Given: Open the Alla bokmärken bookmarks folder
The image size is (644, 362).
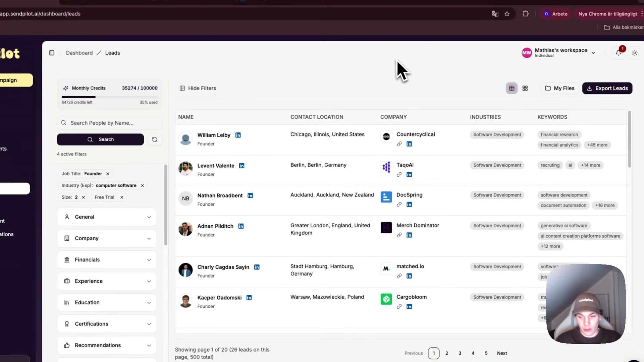Looking at the screenshot, I should point(624,27).
